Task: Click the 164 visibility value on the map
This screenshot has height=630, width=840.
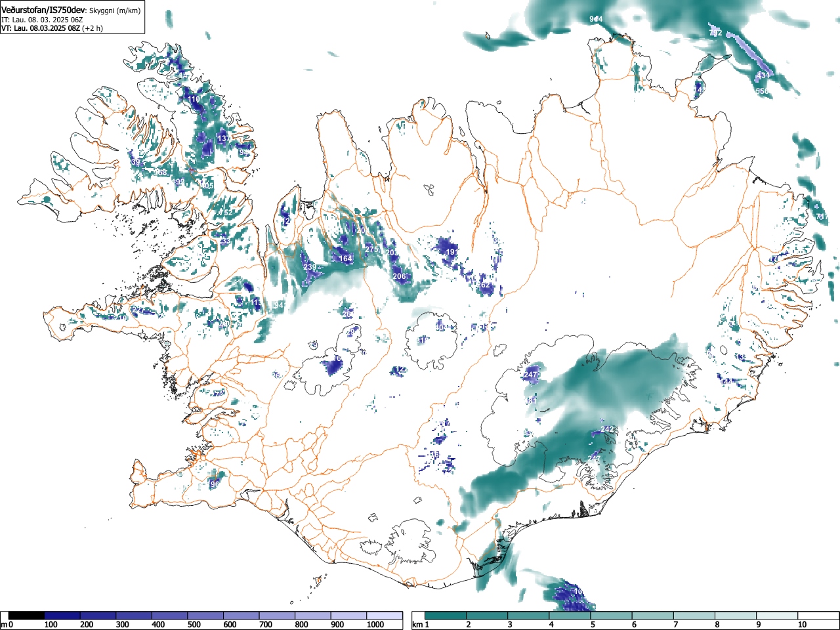Action: tap(345, 259)
